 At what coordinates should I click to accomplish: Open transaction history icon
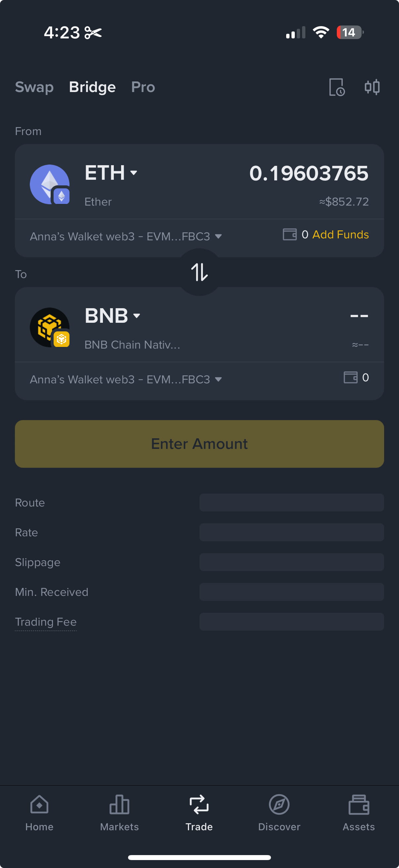point(337,87)
